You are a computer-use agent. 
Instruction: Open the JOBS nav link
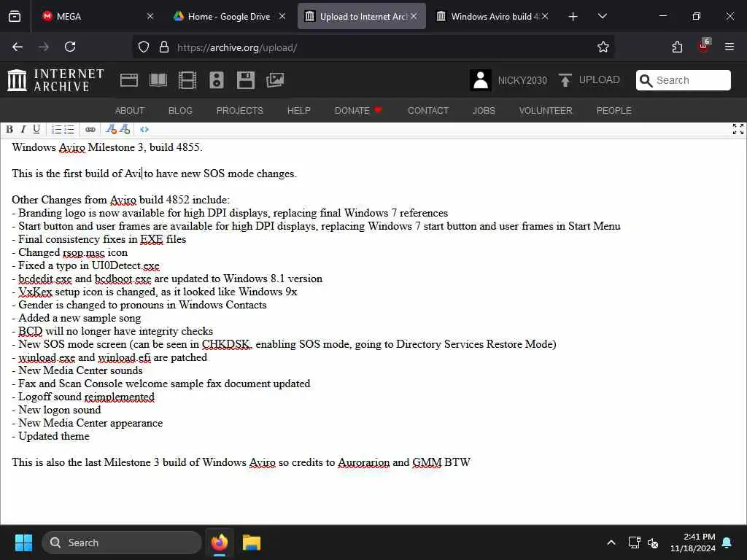pos(484,111)
